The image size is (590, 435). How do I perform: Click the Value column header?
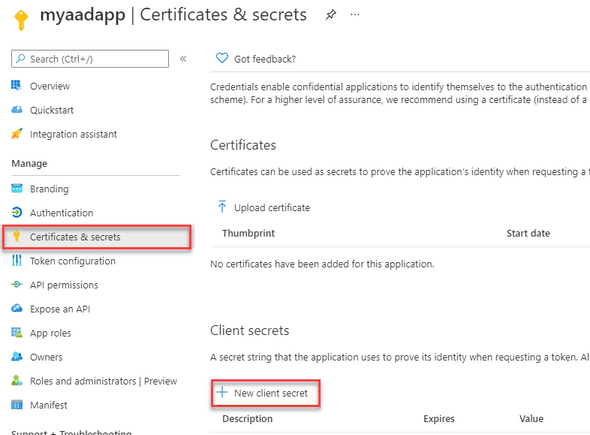coord(531,419)
